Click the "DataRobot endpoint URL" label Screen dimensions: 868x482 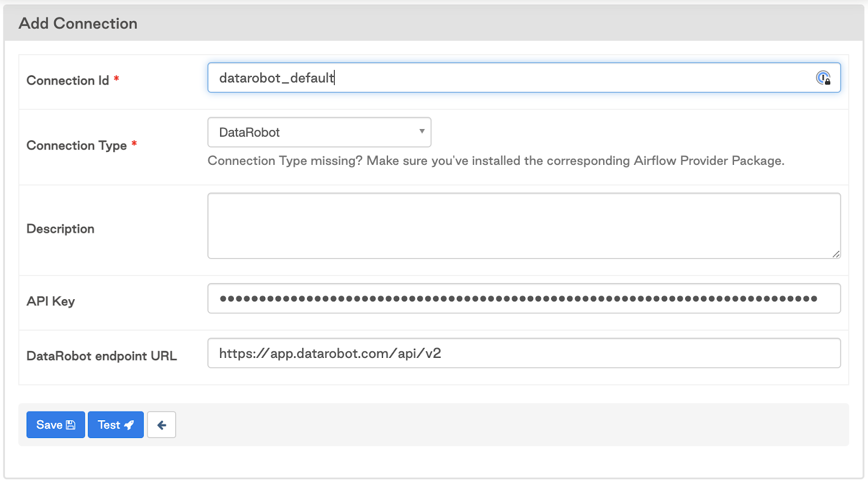[101, 356]
